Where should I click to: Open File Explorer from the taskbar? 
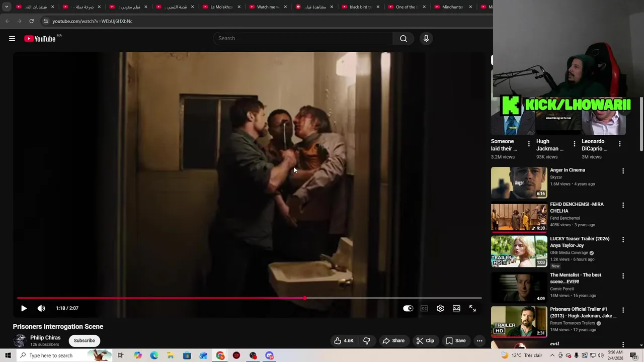pos(171,355)
